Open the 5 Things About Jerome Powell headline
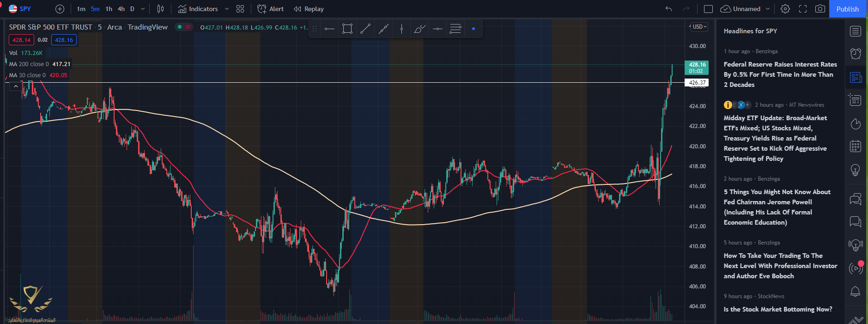Image resolution: width=868 pixels, height=324 pixels. pyautogui.click(x=777, y=207)
